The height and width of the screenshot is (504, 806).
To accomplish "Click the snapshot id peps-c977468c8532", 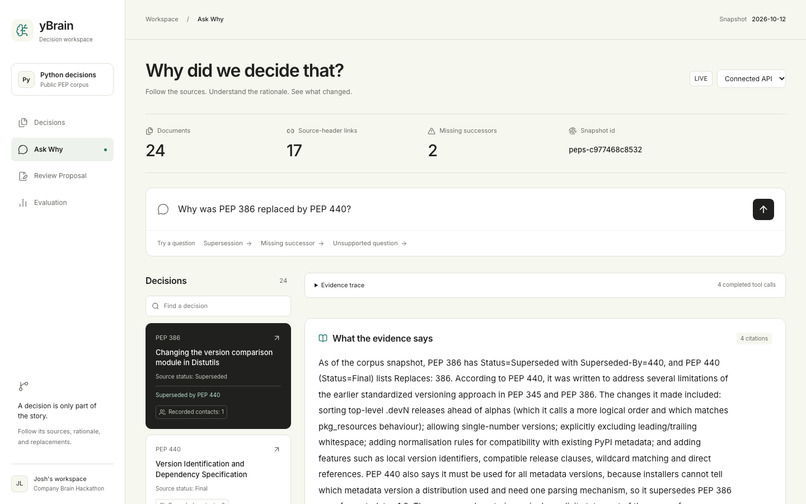I will (605, 150).
